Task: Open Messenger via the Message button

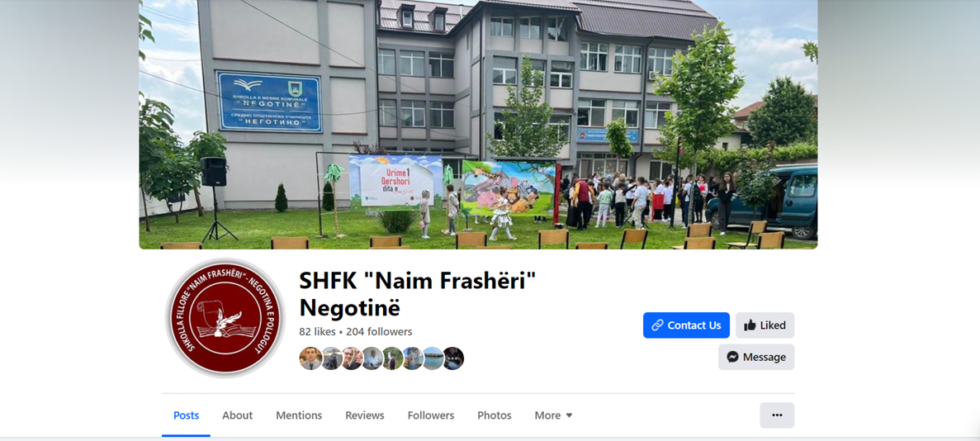Action: click(x=756, y=358)
